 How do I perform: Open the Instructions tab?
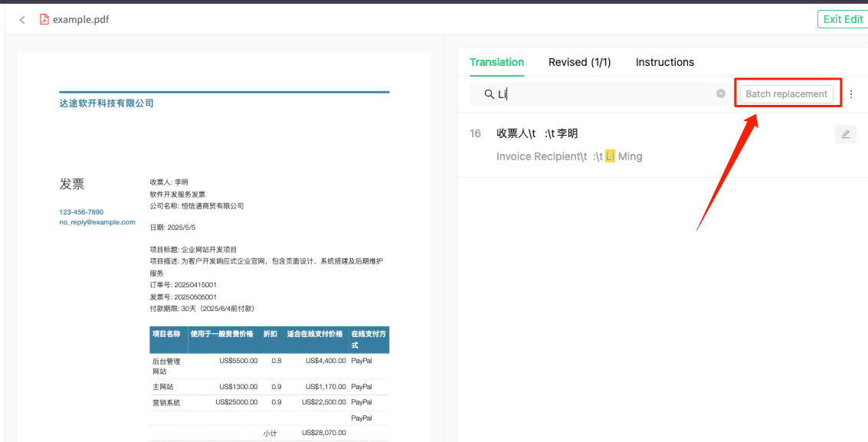tap(664, 62)
